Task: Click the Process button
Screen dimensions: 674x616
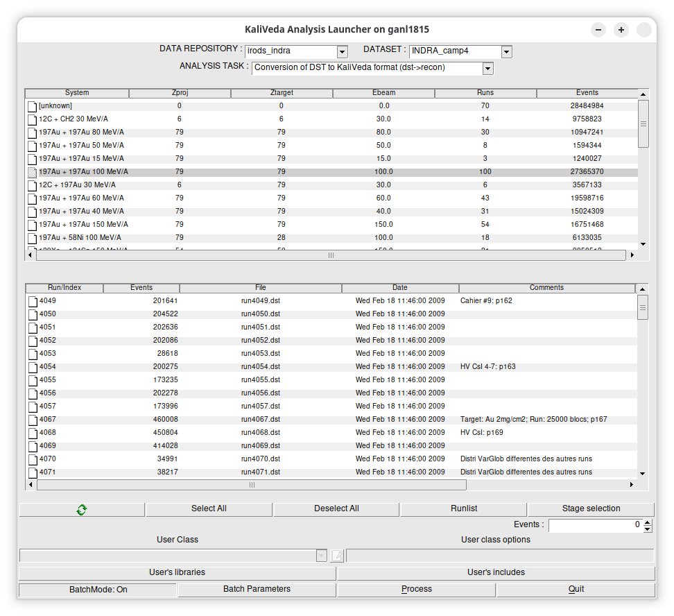Action: (x=416, y=590)
